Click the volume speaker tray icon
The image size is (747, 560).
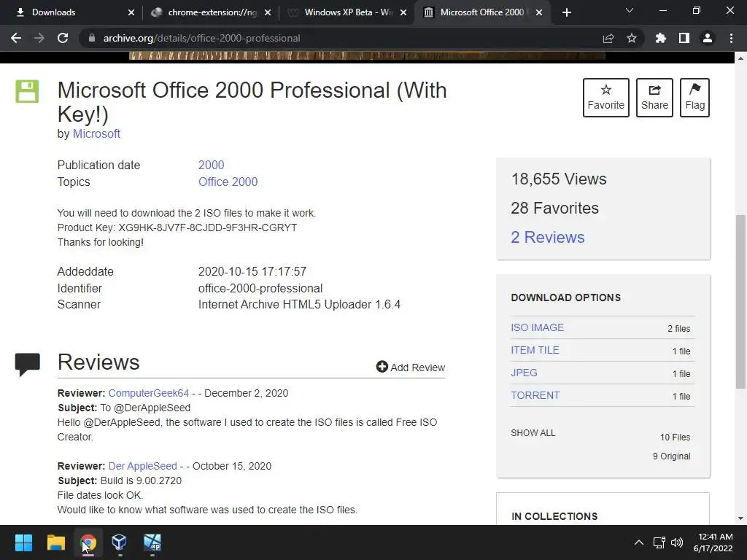tap(676, 542)
